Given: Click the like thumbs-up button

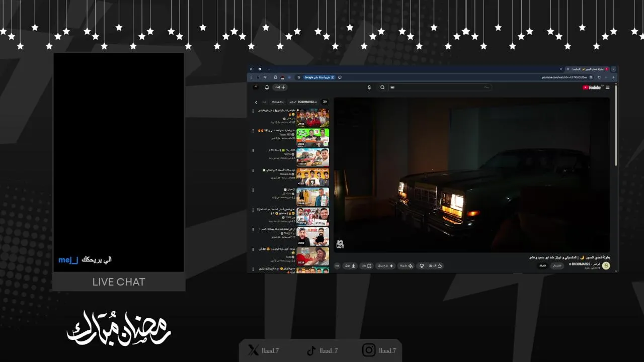Looking at the screenshot, I should [x=436, y=265].
